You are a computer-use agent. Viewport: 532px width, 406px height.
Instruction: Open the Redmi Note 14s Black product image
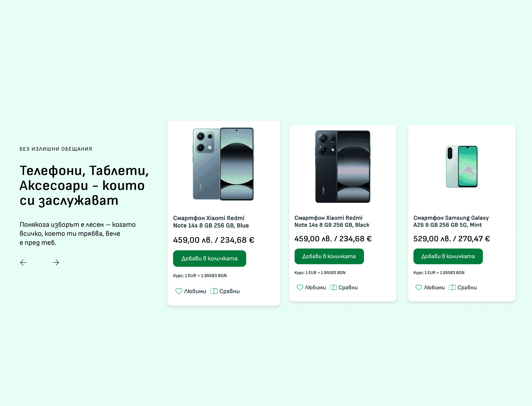pos(343,166)
